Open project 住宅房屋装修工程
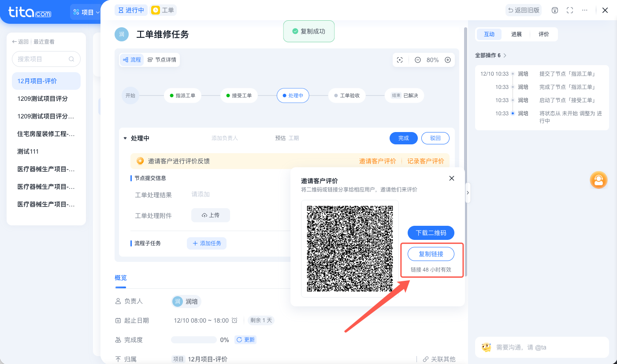 pos(46,134)
